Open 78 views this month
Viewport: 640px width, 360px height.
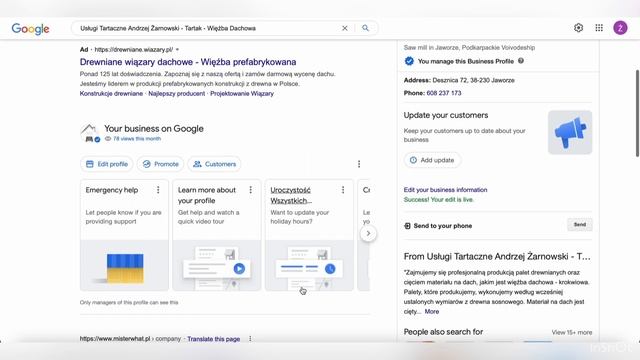(x=137, y=139)
